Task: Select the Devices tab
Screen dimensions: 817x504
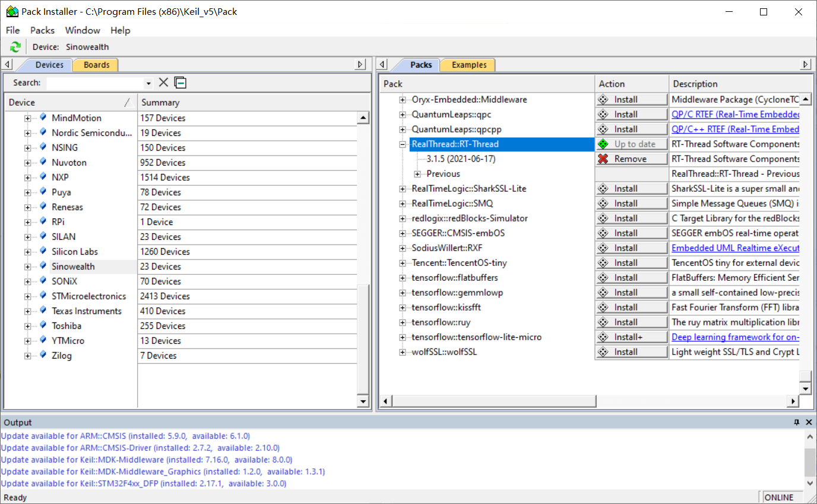Action: (49, 65)
